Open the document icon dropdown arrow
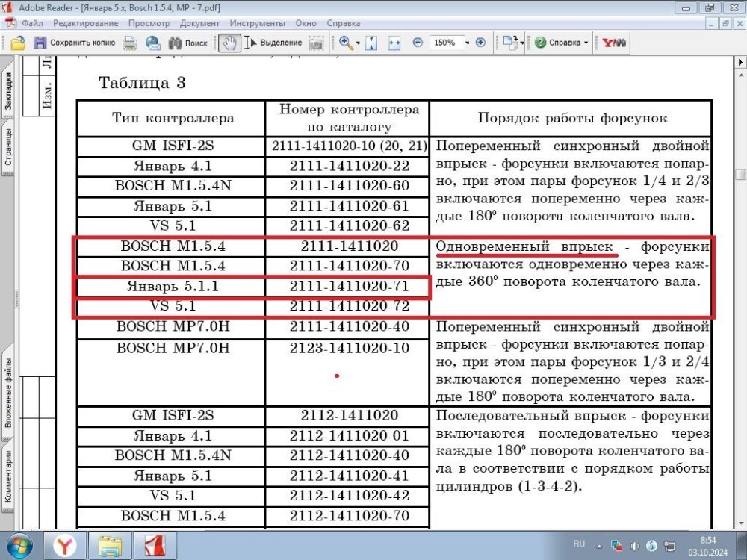This screenshot has width=747, height=560. click(522, 43)
